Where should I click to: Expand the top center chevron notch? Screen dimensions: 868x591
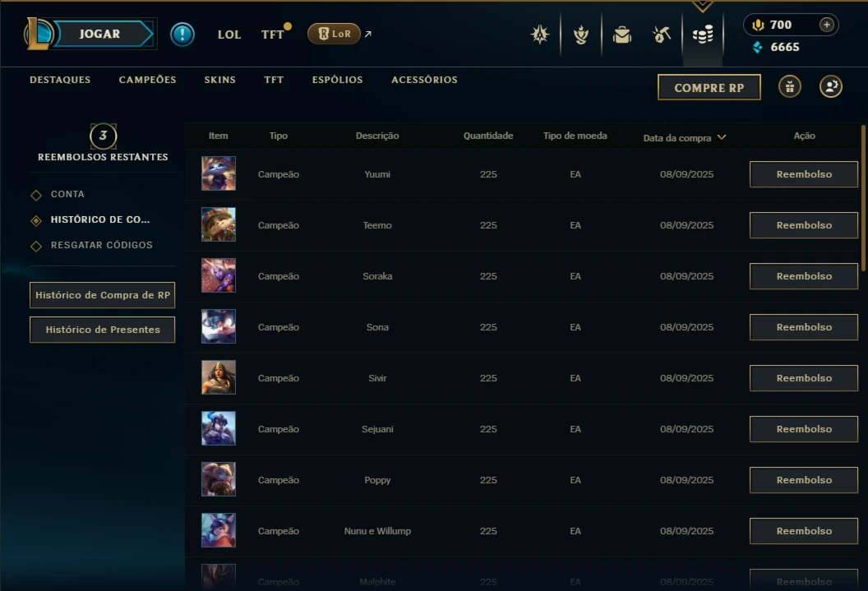(703, 6)
